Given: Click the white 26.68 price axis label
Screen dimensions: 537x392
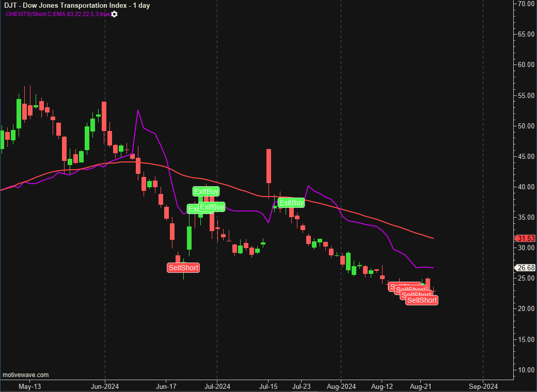Looking at the screenshot, I should click(x=526, y=268).
